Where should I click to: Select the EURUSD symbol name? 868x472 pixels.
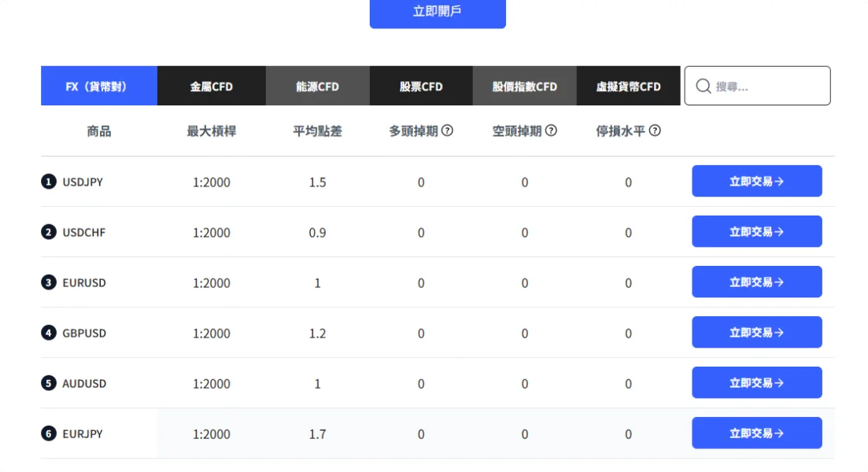tap(84, 282)
